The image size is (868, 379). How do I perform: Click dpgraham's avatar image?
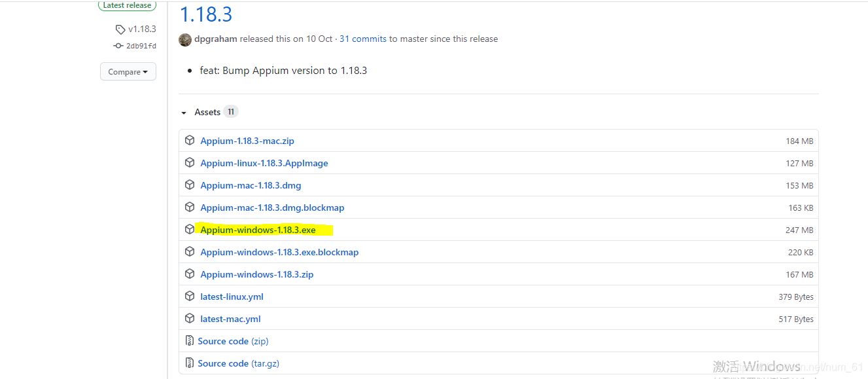coord(184,39)
